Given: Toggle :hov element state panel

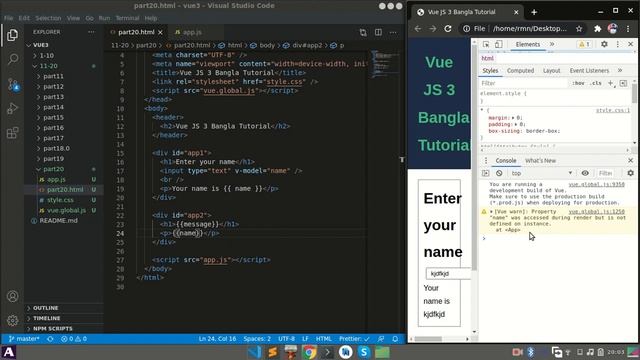Looking at the screenshot, I should [x=578, y=83].
